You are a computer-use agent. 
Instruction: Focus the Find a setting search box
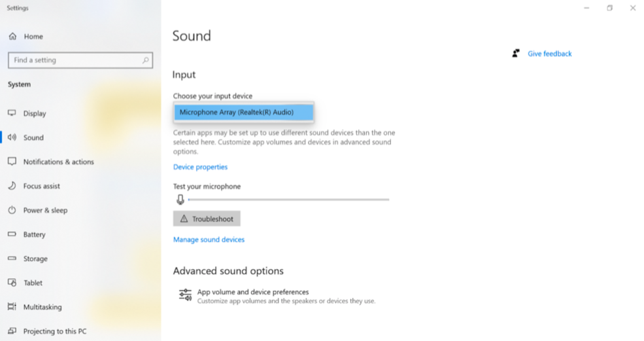coord(80,60)
